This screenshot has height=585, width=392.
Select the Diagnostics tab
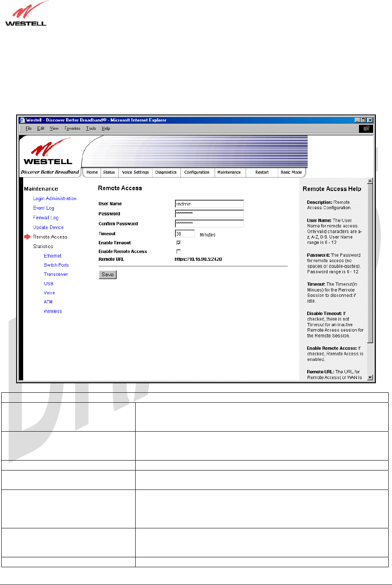166,172
